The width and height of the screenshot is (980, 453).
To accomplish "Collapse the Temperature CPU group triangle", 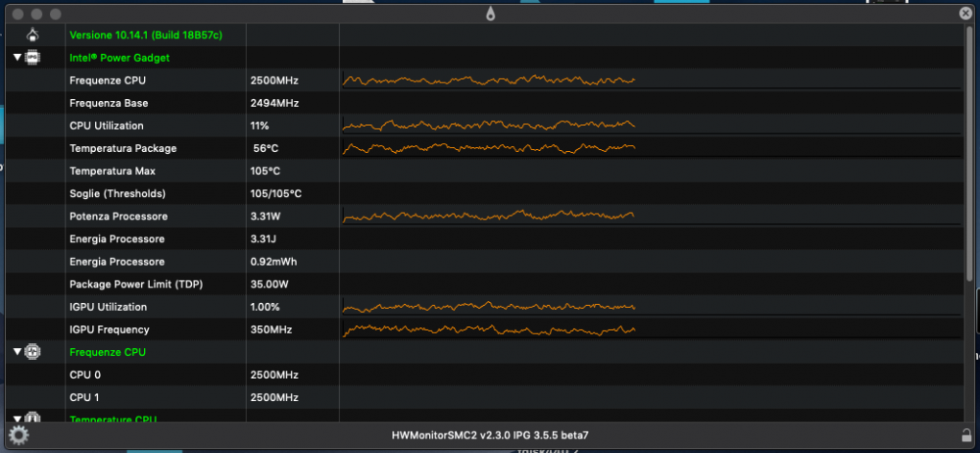I will pyautogui.click(x=17, y=419).
